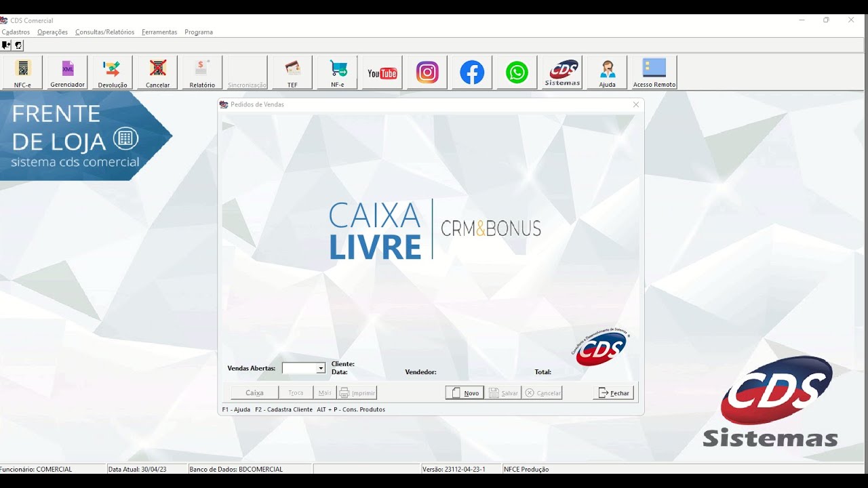Click the 'Cliente:' label
The image size is (868, 488).
point(343,364)
